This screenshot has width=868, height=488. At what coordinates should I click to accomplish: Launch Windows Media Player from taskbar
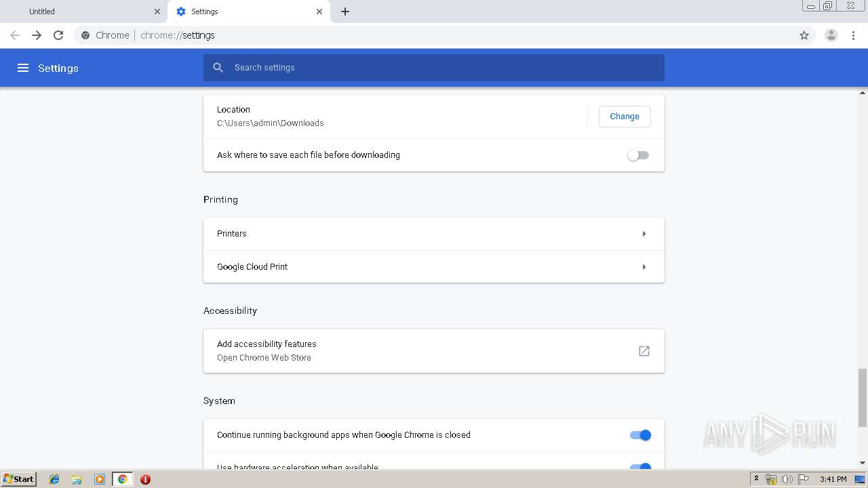click(100, 479)
